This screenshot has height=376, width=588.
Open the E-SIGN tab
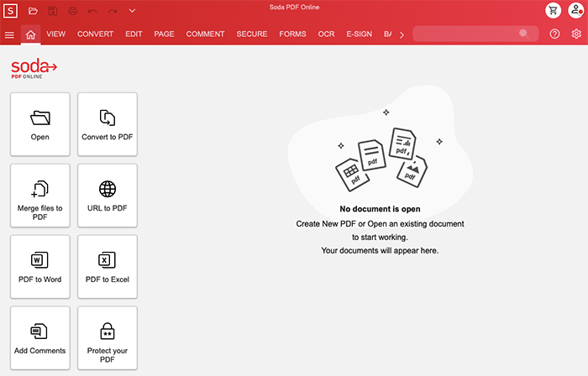pyautogui.click(x=359, y=34)
